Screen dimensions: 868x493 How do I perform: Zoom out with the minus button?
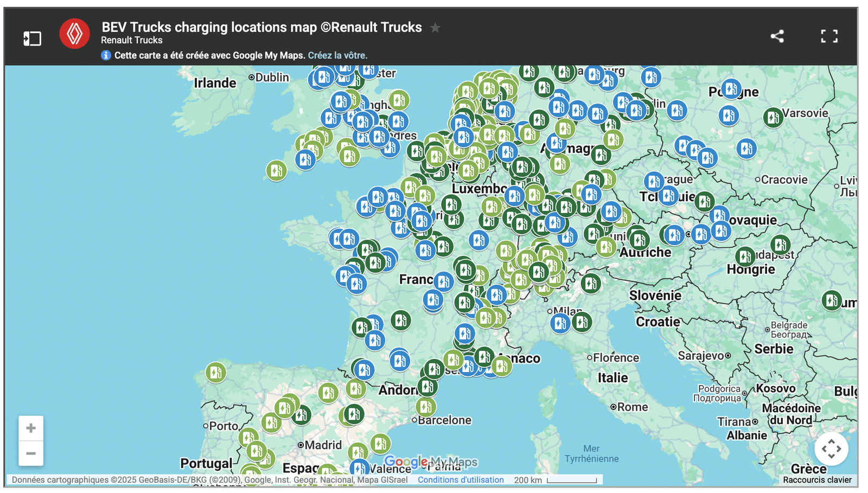[31, 453]
